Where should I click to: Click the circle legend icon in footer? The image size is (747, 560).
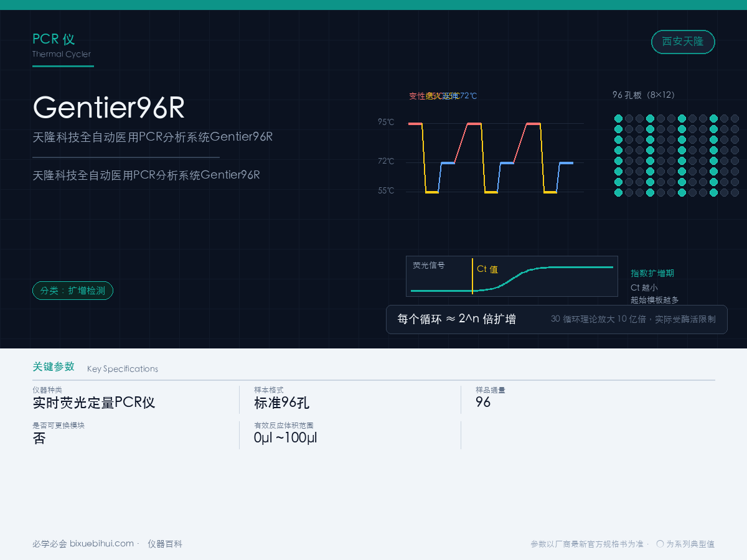point(660,544)
